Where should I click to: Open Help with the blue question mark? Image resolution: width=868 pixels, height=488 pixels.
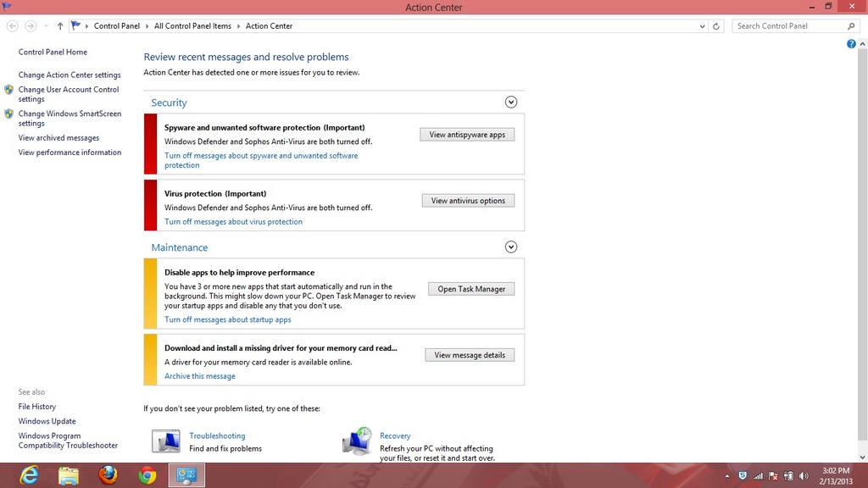tap(851, 44)
